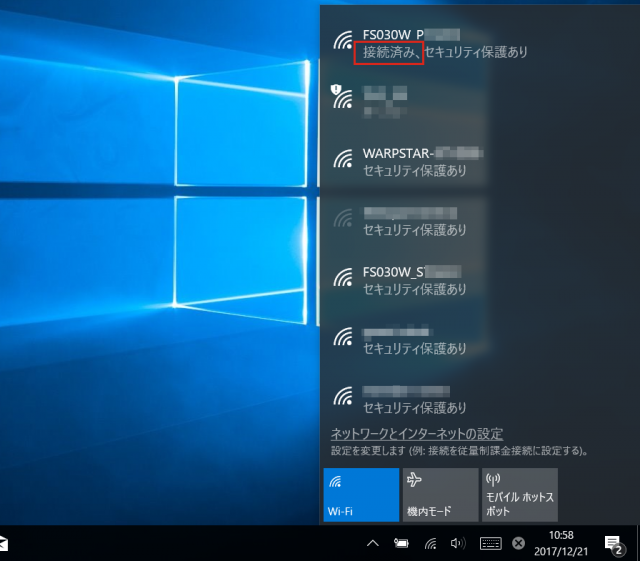Open Network and Internet settings link
Screen dimensions: 640x561
pyautogui.click(x=416, y=434)
